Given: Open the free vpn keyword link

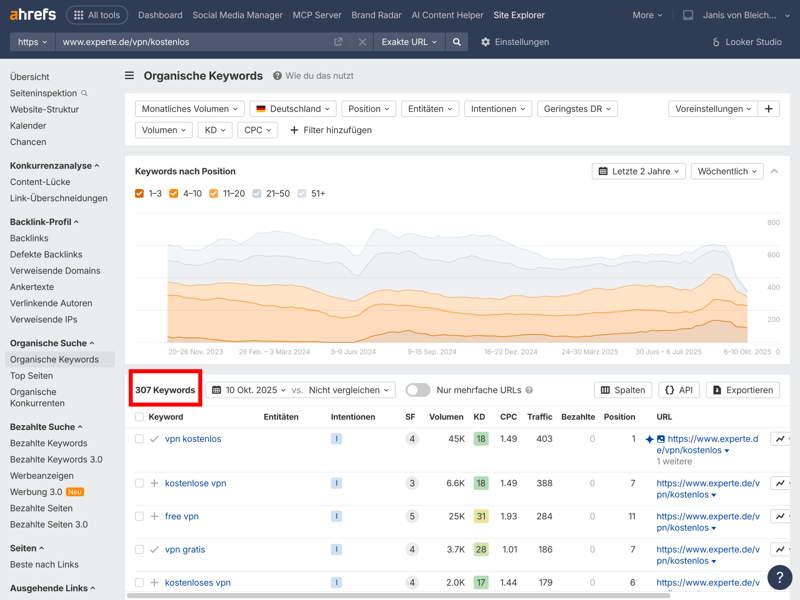Looking at the screenshot, I should 181,516.
